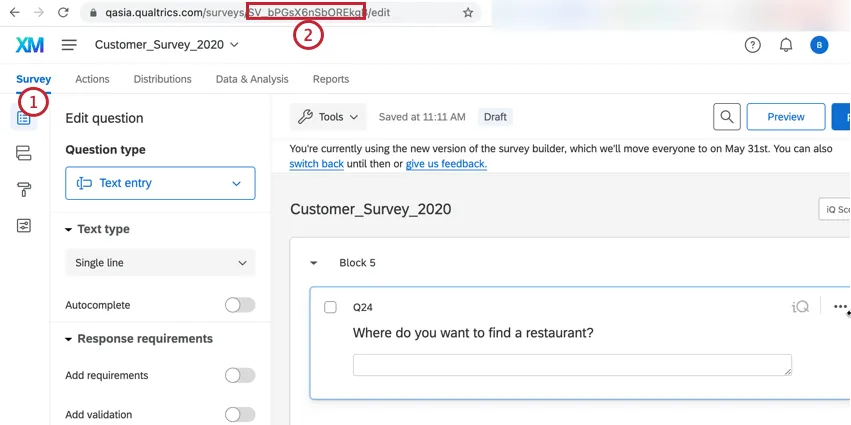This screenshot has width=851, height=425.
Task: Click the XM logo
Action: pos(30,45)
